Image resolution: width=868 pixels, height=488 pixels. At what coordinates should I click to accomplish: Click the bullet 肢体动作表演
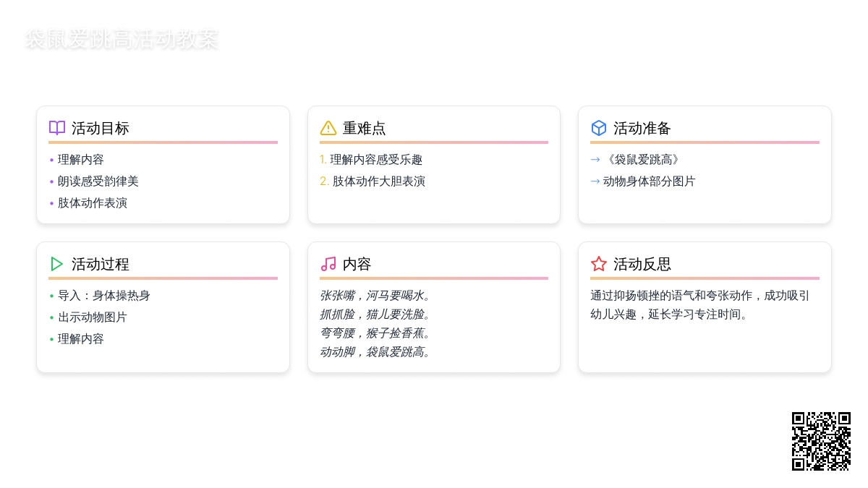93,203
